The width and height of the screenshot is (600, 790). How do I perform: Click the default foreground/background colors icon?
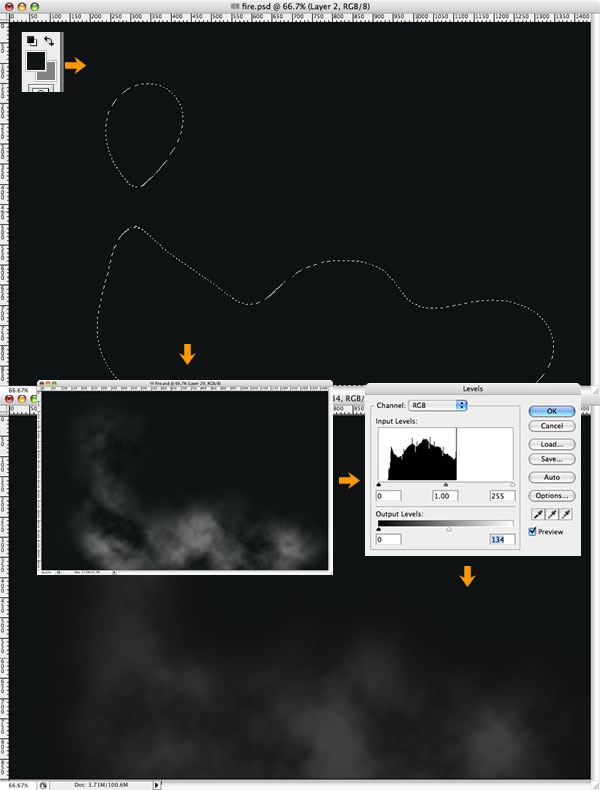coord(31,40)
